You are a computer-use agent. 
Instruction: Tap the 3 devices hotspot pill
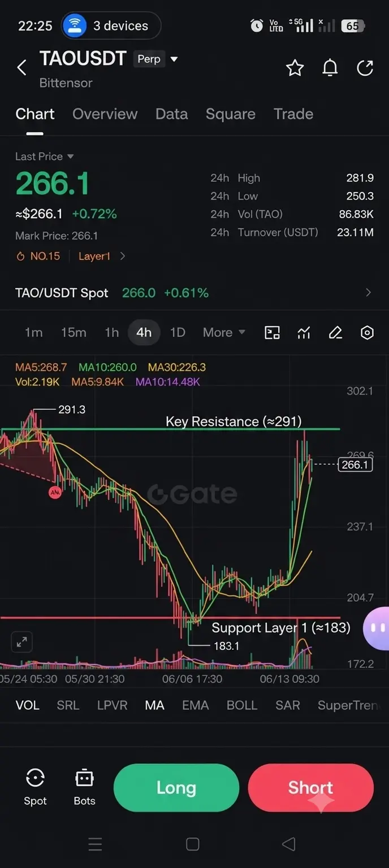(111, 26)
